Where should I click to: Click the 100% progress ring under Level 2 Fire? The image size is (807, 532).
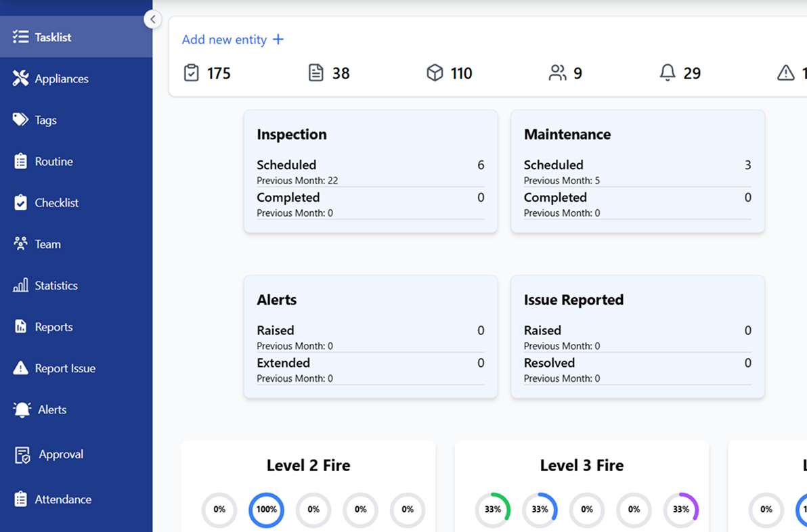[x=266, y=510]
